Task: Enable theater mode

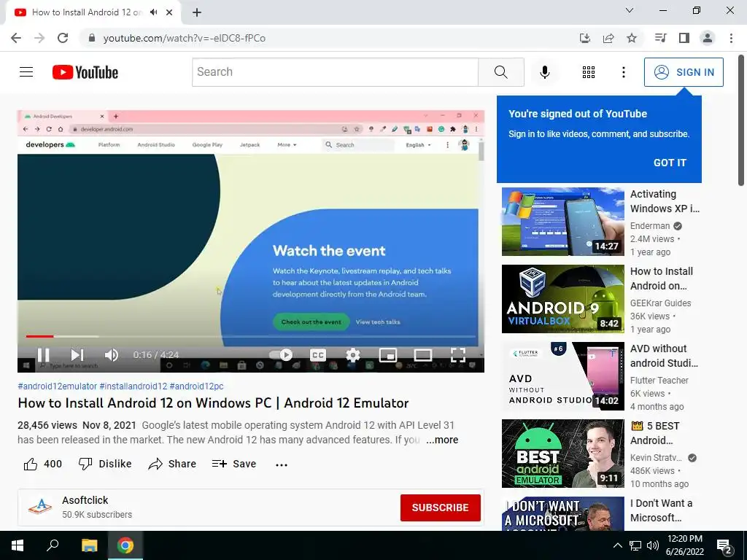Action: 422,355
